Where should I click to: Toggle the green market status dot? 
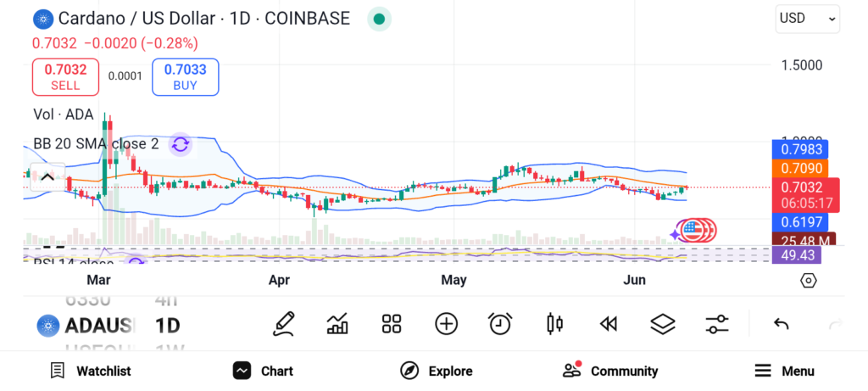point(379,19)
